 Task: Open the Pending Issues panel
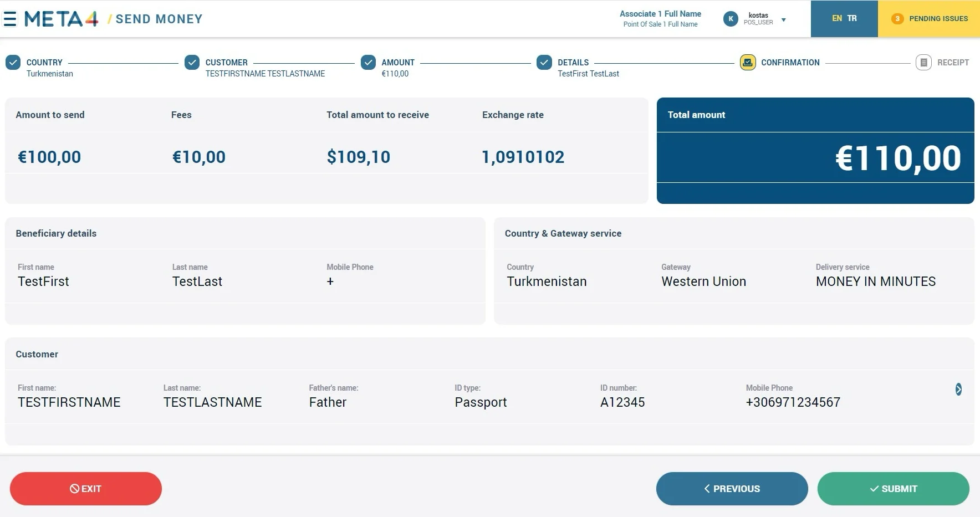[928, 19]
